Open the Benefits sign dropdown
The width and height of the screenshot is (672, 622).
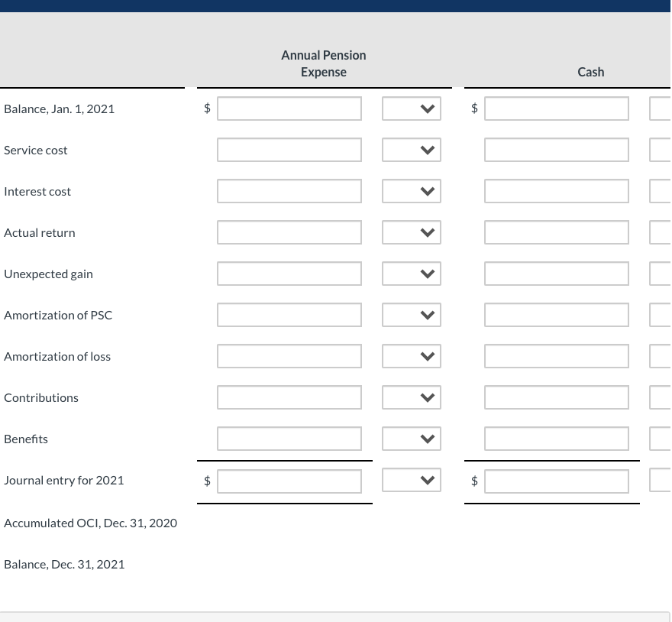coord(412,438)
